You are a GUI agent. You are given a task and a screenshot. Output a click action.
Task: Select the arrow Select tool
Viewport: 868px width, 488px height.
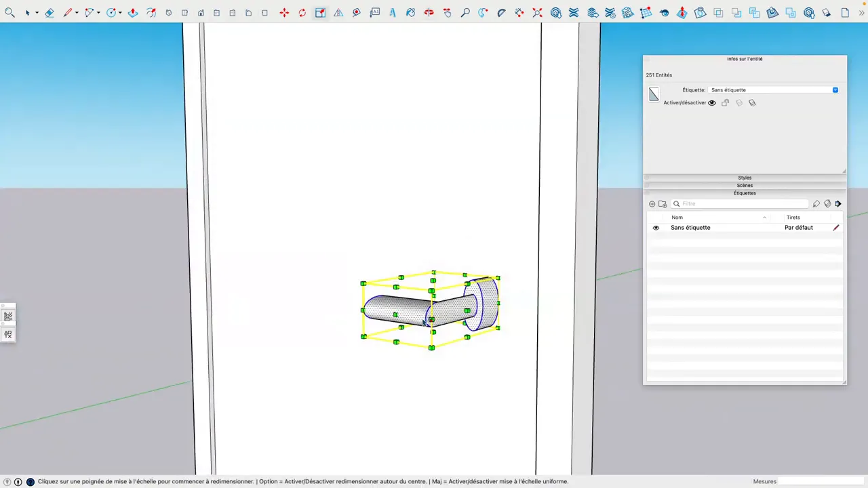coord(27,12)
